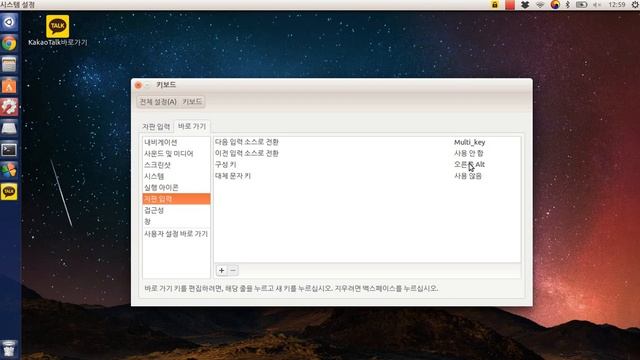
Task: Open Ubuntu Software Center from launcher
Action: tap(9, 86)
